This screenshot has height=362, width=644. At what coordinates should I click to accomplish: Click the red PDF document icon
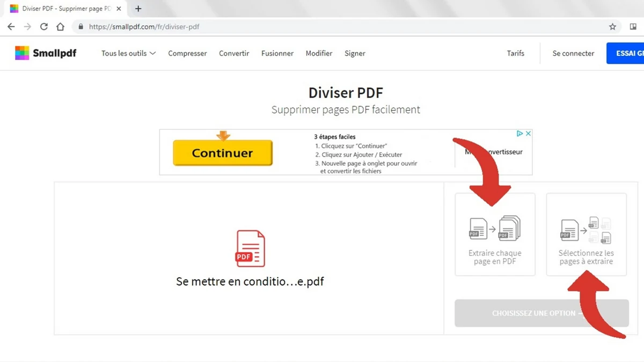250,248
